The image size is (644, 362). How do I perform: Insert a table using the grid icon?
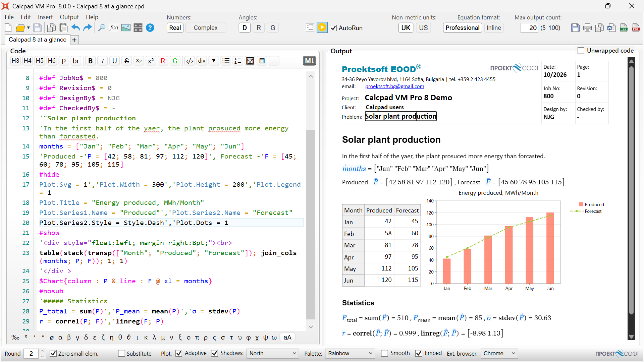click(x=262, y=61)
